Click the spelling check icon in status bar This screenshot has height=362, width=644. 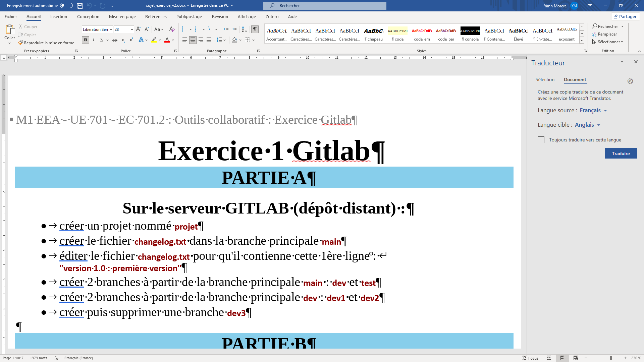pyautogui.click(x=56, y=358)
